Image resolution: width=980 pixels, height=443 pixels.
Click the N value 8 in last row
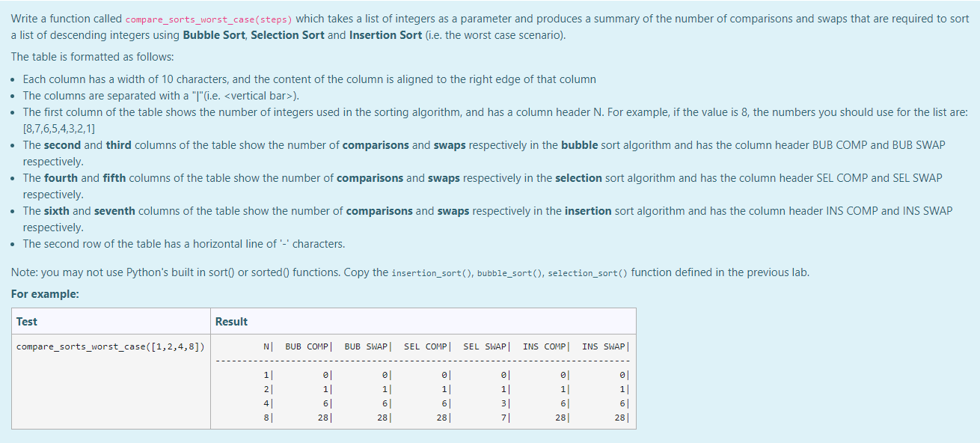tap(267, 417)
